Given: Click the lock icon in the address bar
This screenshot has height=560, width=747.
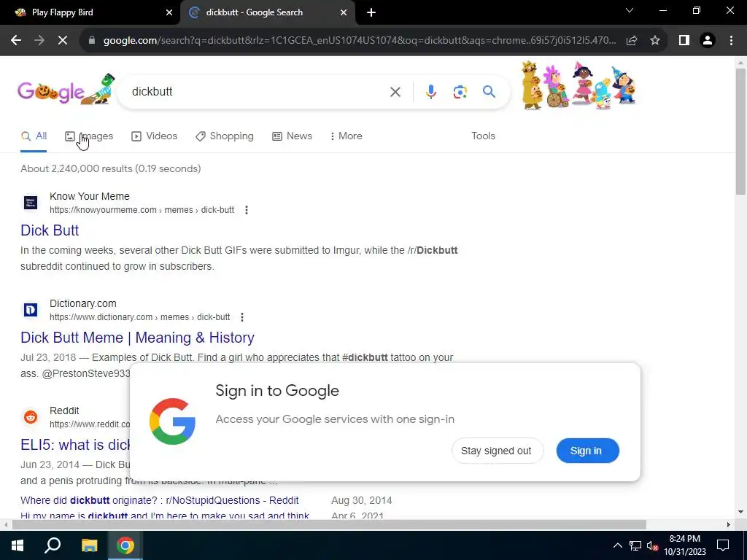Looking at the screenshot, I should [92, 41].
